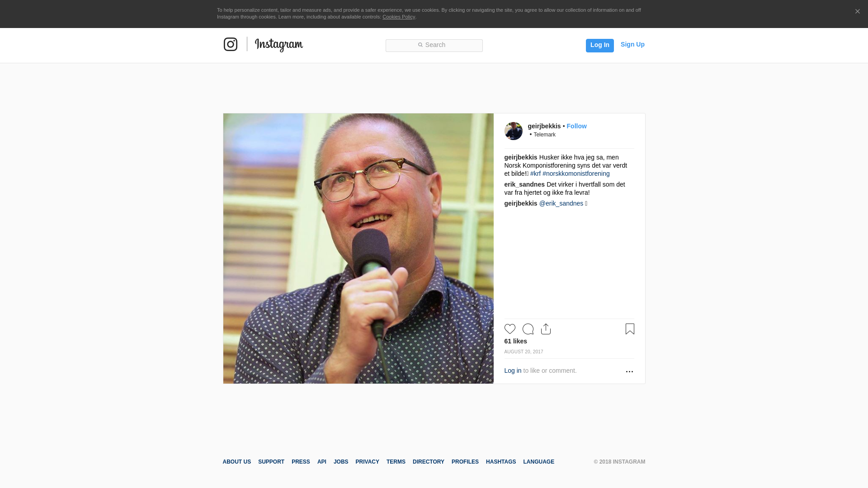Open more options three-dot menu
Image resolution: width=868 pixels, height=488 pixels.
pos(629,371)
